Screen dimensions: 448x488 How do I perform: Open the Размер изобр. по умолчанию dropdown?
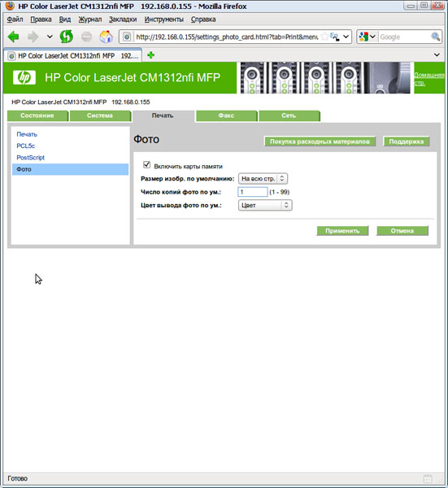[x=263, y=179]
